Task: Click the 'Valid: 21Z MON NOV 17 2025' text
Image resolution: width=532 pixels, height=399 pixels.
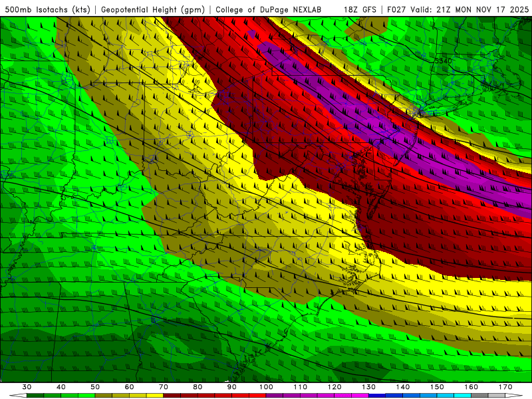Action: coord(469,10)
